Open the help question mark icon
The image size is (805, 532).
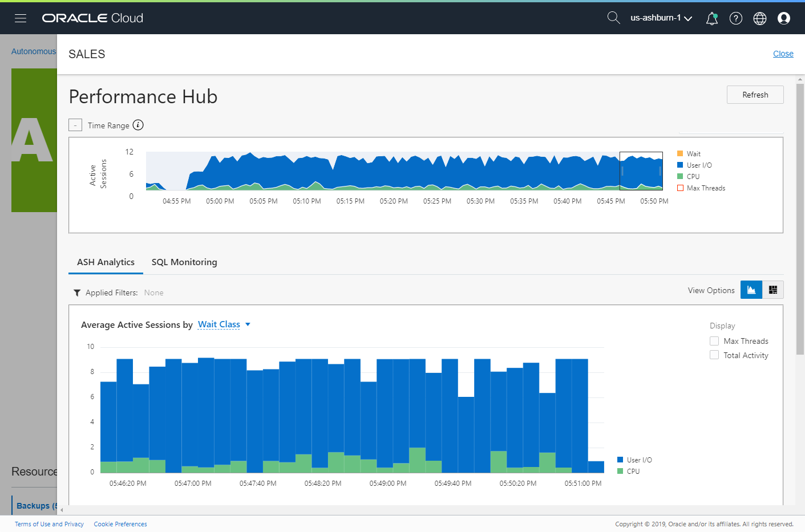736,18
